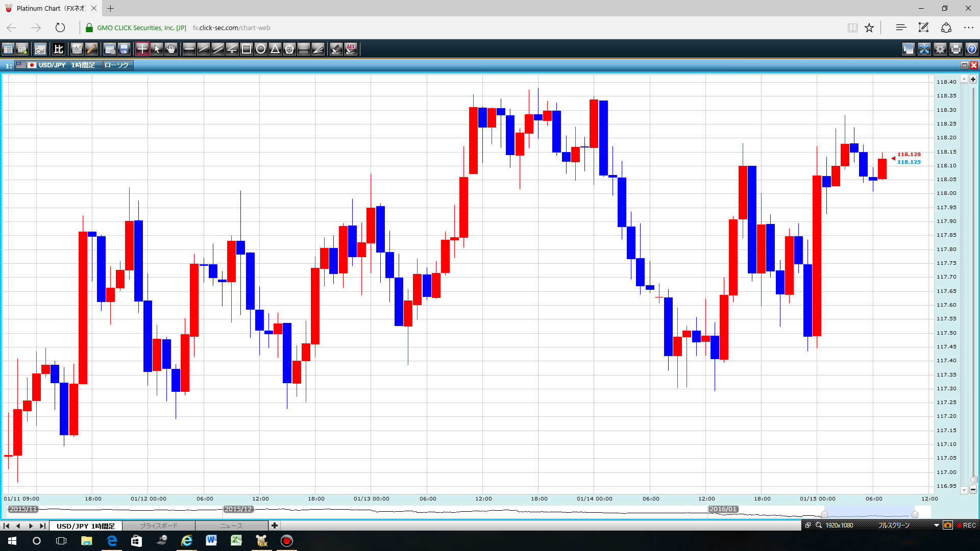This screenshot has width=980, height=551.
Task: Select the horizontal line drawing tool
Action: pos(189,49)
